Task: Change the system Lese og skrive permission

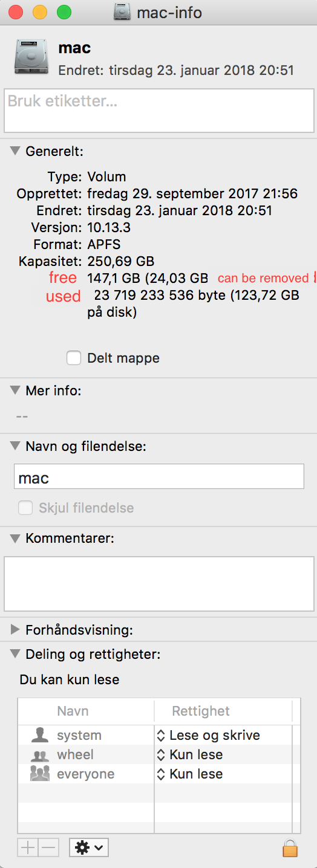Action: (x=209, y=736)
